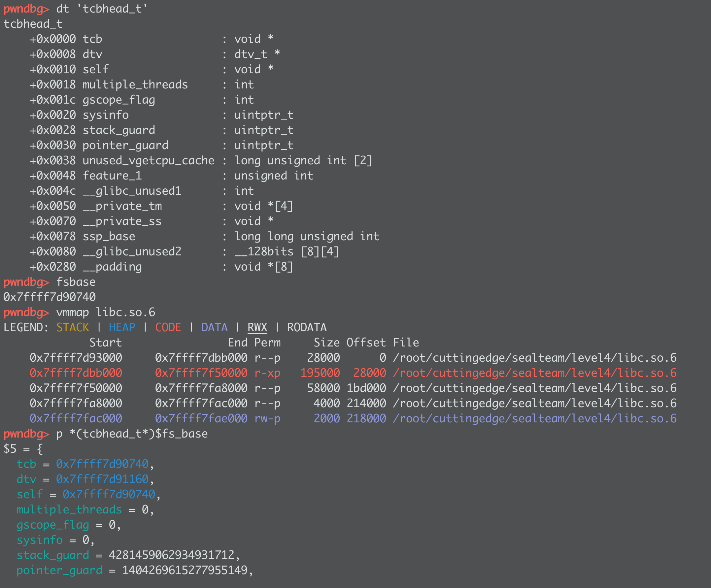Click the underlined RWX legend label

(257, 327)
